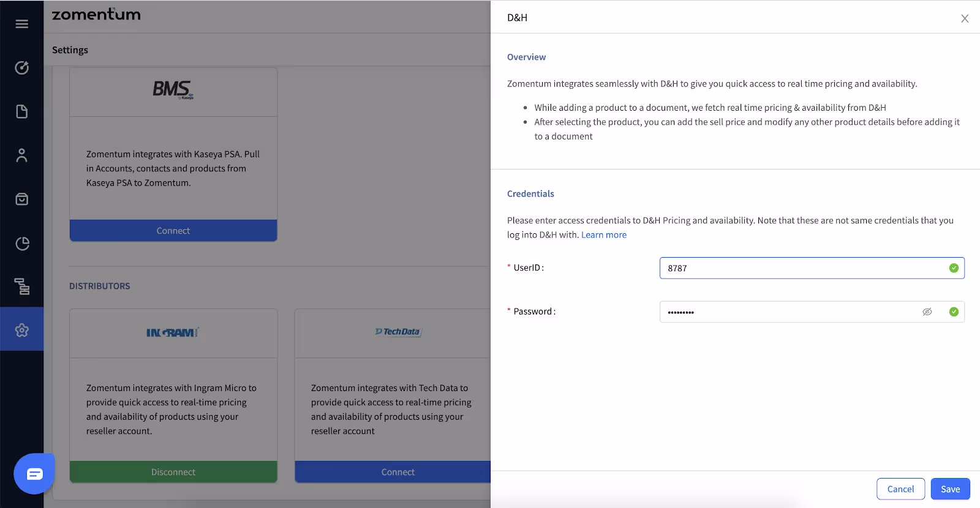Screen dimensions: 980x508
Task: Disconnect the Ingram Micro integration
Action: click(173, 472)
